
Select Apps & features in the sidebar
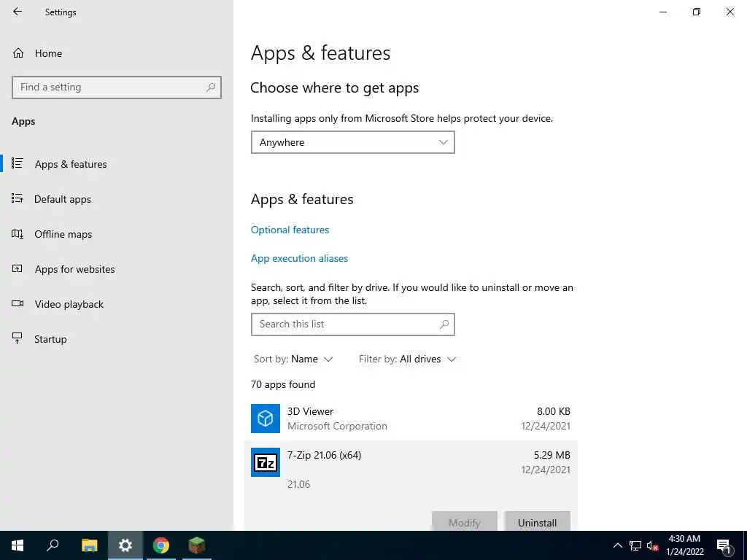[117, 164]
